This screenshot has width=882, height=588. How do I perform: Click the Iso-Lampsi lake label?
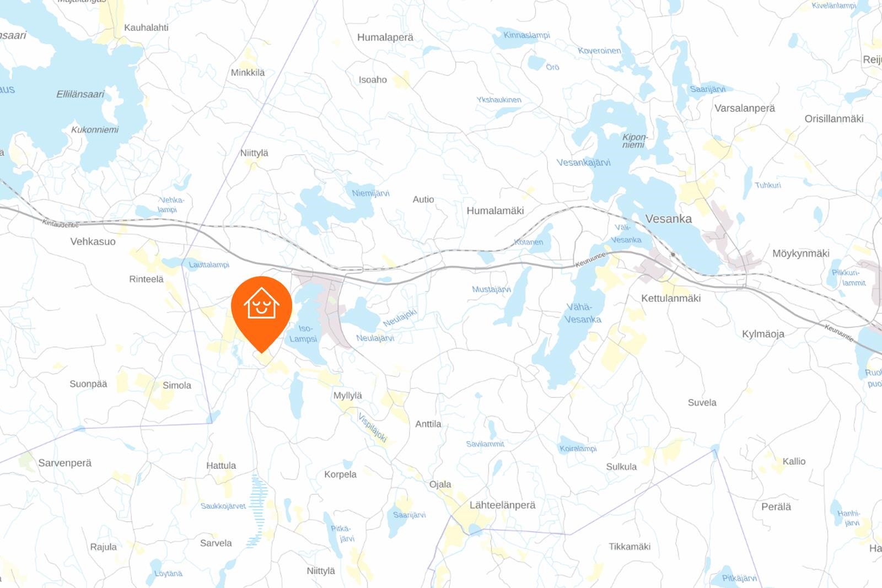(303, 333)
